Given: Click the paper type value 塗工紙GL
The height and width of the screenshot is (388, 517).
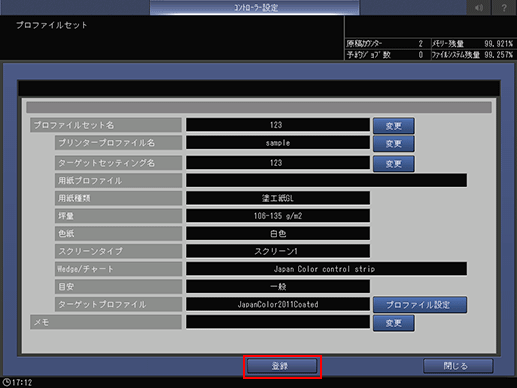Looking at the screenshot, I should tap(278, 198).
